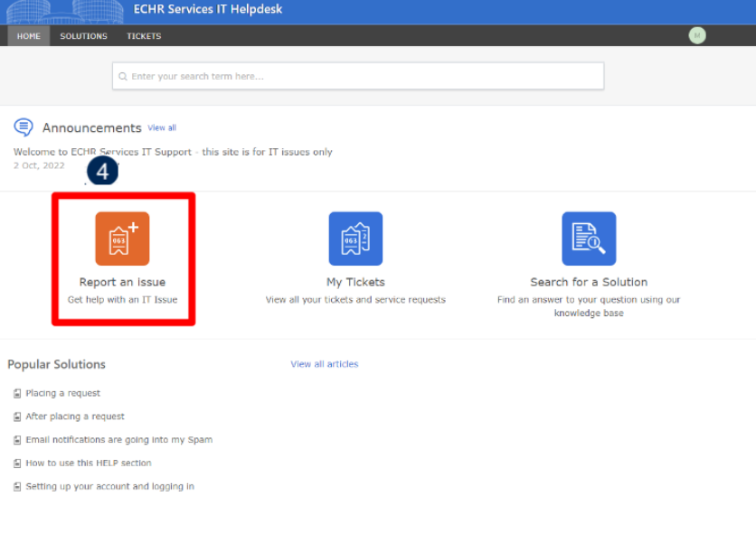Open Email notifications going into Spam article

tap(119, 439)
